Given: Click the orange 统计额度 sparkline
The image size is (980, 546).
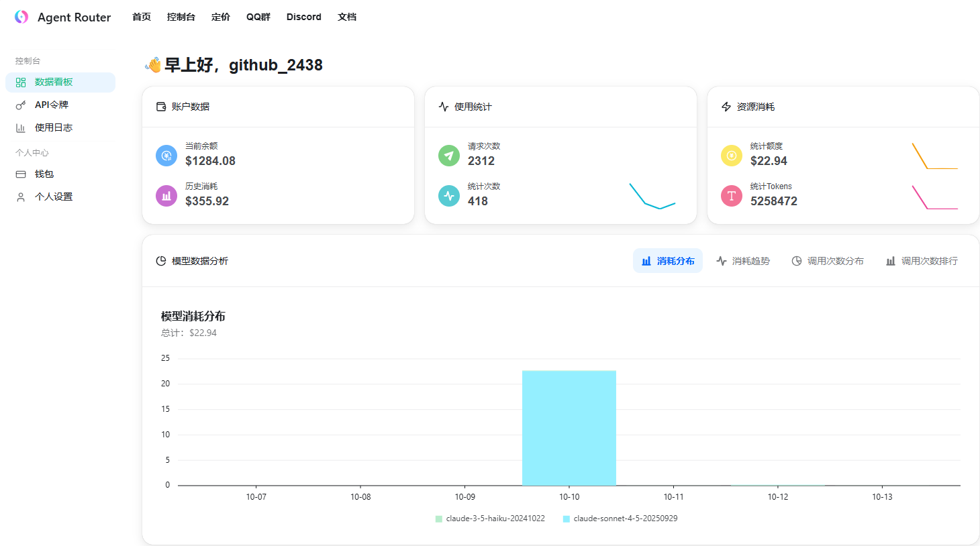Looking at the screenshot, I should (935, 156).
